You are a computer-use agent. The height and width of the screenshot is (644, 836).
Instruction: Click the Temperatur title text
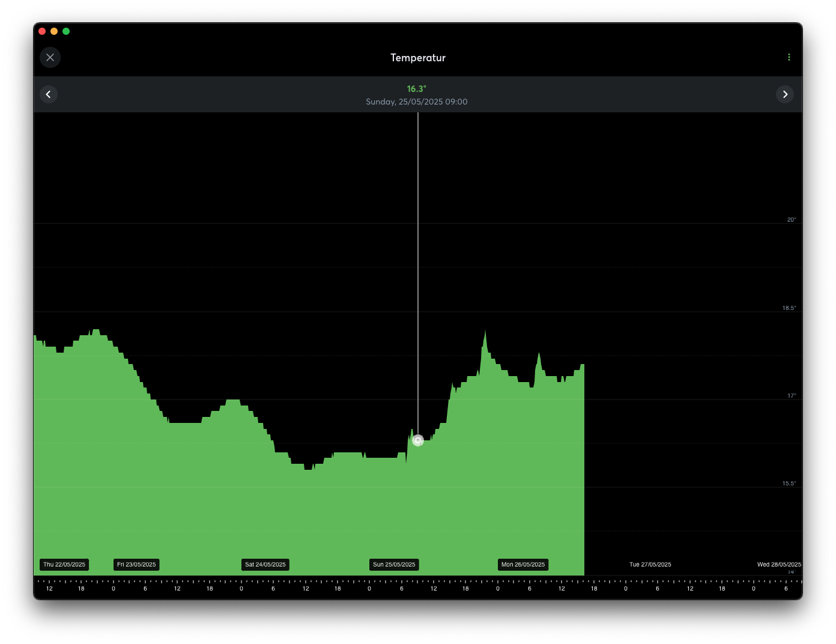(x=418, y=58)
